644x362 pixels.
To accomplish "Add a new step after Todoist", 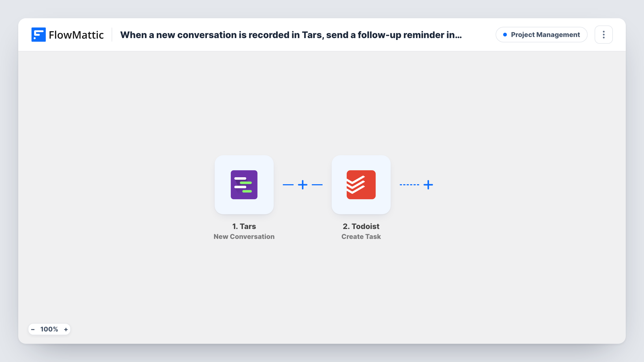I will (x=428, y=185).
